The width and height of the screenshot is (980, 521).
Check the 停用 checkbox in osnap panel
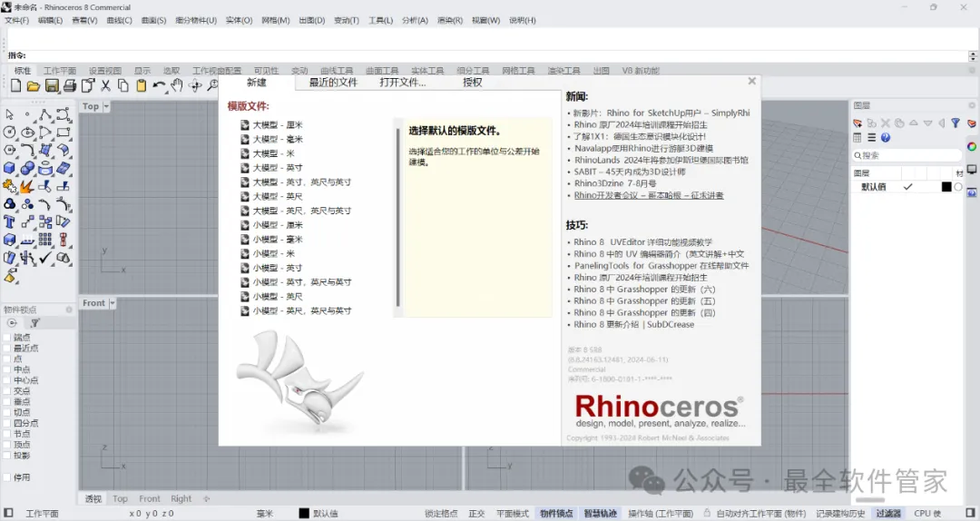coord(7,477)
